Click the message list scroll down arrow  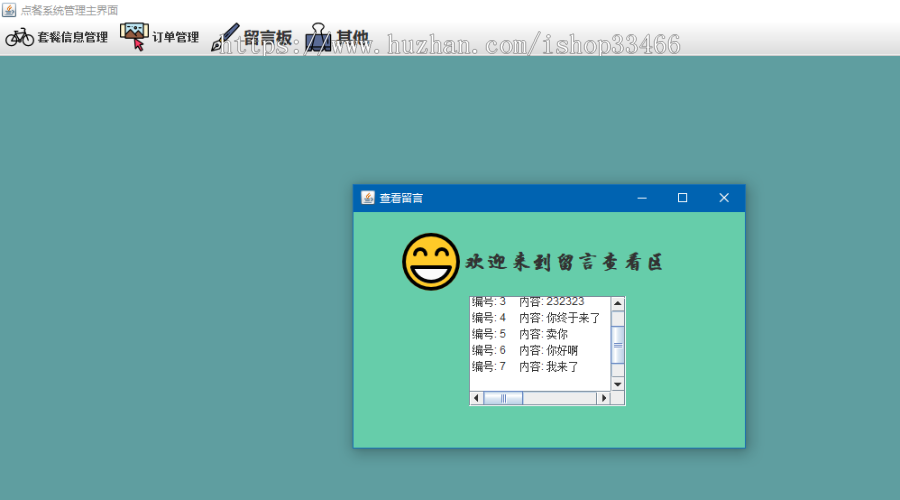(x=617, y=384)
